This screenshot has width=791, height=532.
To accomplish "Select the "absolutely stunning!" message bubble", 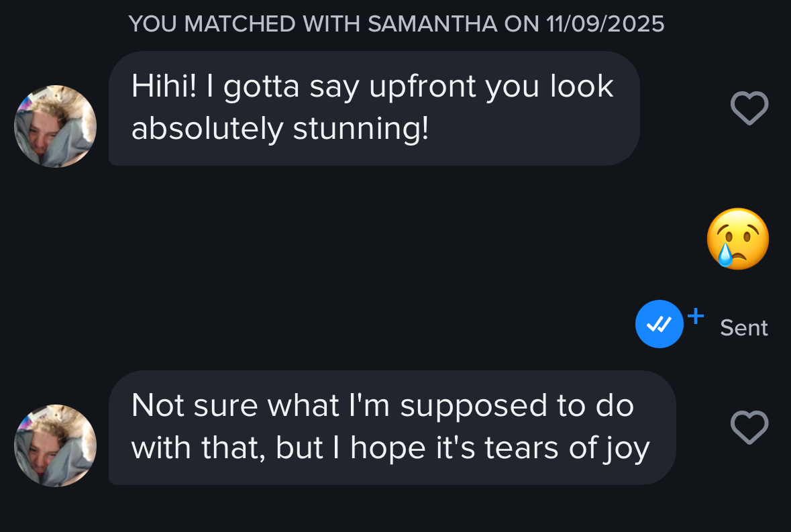I will click(374, 109).
